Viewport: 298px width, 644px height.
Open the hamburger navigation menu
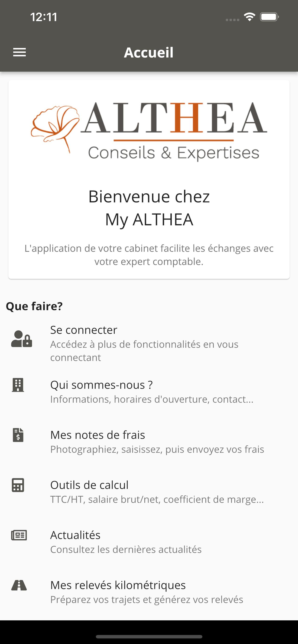(x=19, y=52)
